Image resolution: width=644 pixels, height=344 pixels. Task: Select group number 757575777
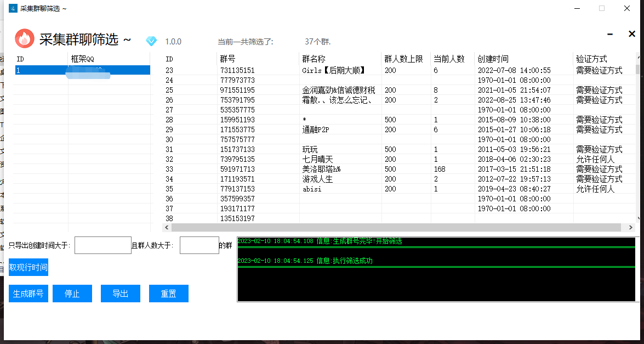point(237,139)
